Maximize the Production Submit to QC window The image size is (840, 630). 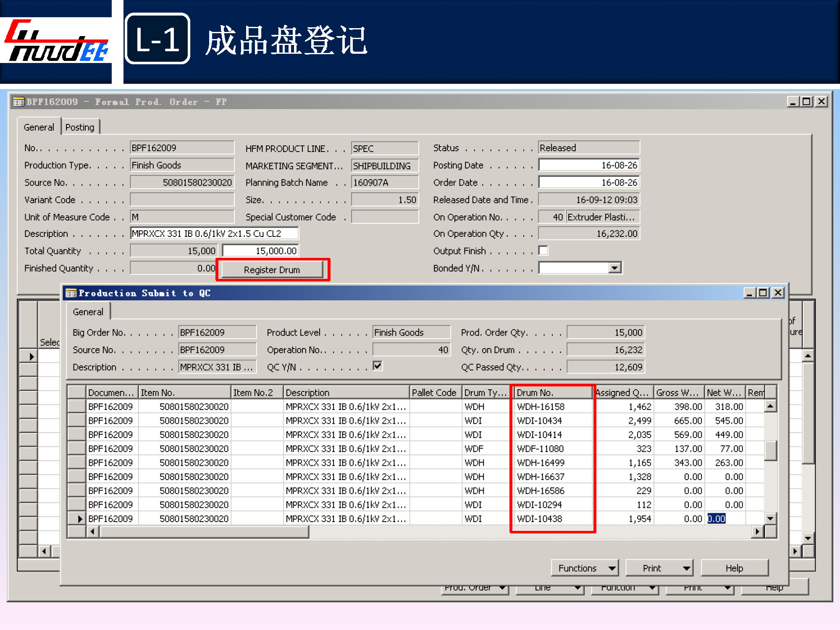coord(763,293)
